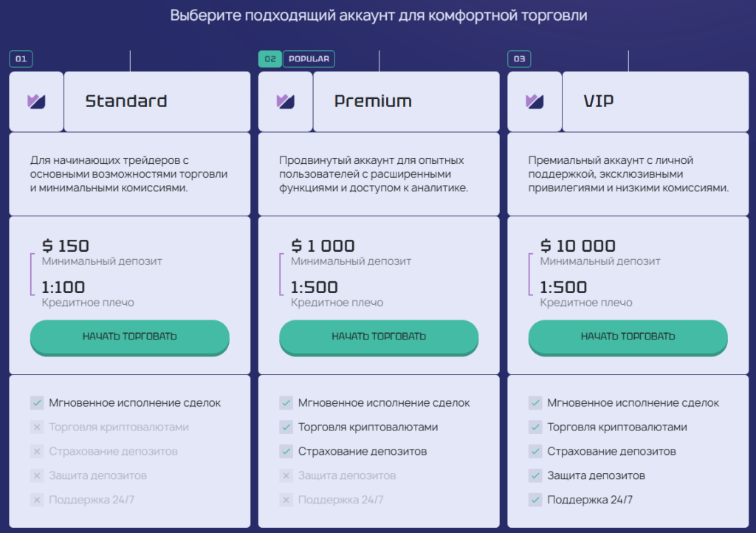Click the $ 10 000 minimum deposit amount
The height and width of the screenshot is (533, 756).
click(578, 247)
